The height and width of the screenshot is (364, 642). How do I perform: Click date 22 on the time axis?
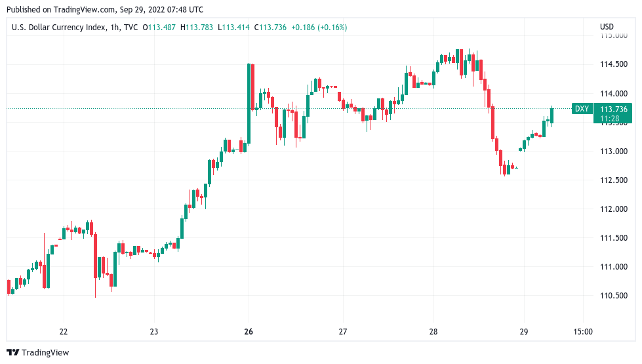64,332
